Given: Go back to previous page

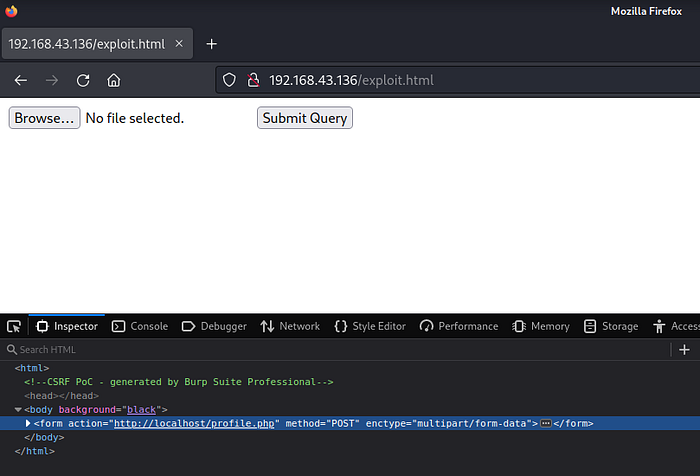Looking at the screenshot, I should pyautogui.click(x=21, y=80).
